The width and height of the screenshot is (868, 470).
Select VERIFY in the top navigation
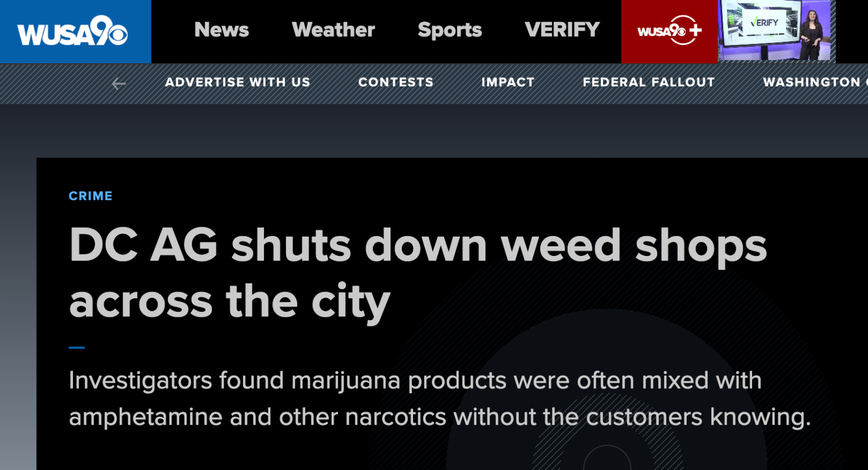pos(562,30)
